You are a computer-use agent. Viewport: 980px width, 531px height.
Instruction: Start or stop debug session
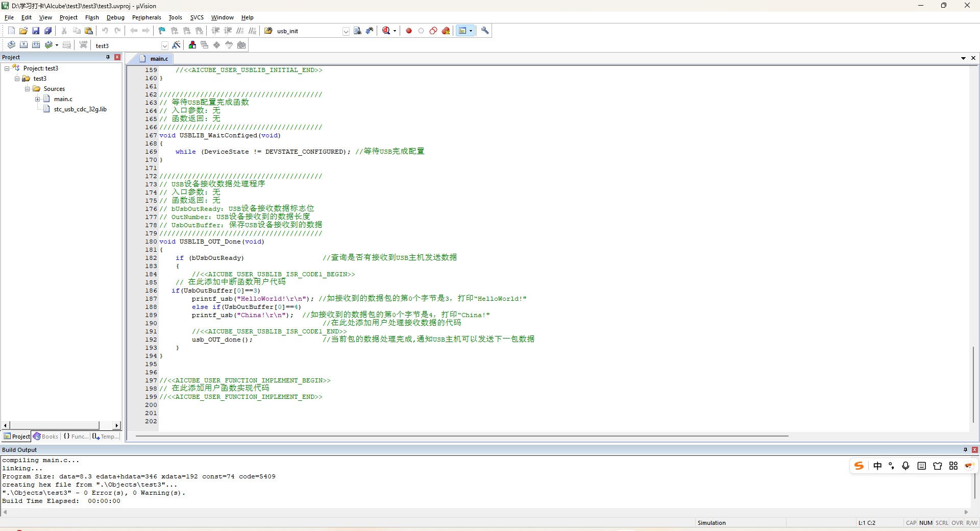[386, 31]
